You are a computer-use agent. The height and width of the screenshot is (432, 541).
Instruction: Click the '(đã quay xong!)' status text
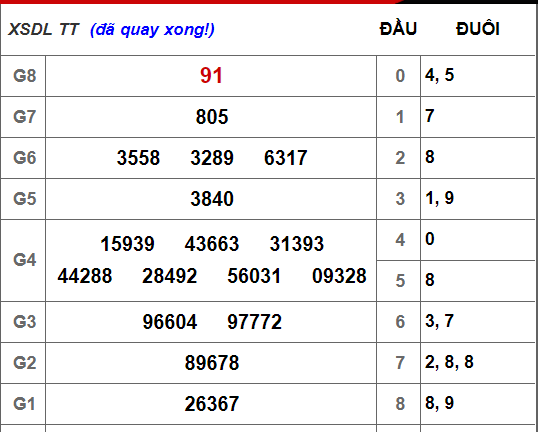pyautogui.click(x=152, y=30)
